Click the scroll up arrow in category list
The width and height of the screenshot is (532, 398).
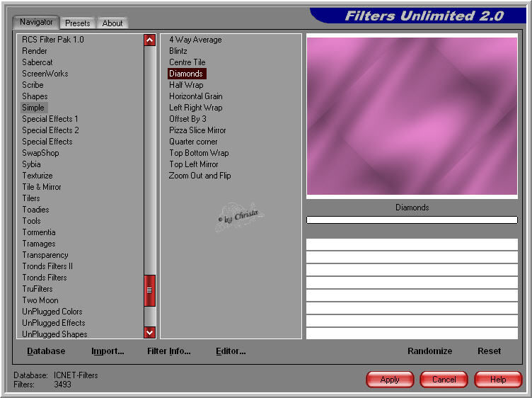150,40
